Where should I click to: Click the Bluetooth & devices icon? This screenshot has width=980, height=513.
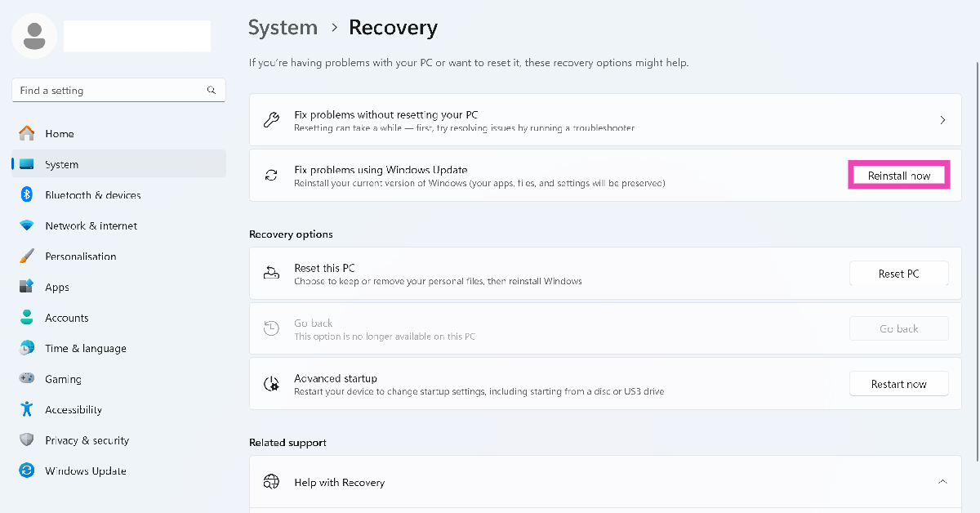(x=27, y=194)
